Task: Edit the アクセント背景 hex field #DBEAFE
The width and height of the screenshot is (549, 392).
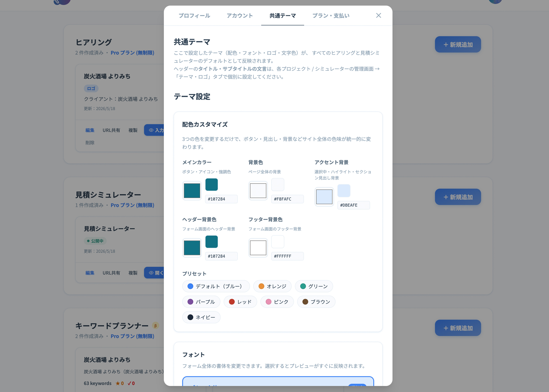Action: click(353, 205)
